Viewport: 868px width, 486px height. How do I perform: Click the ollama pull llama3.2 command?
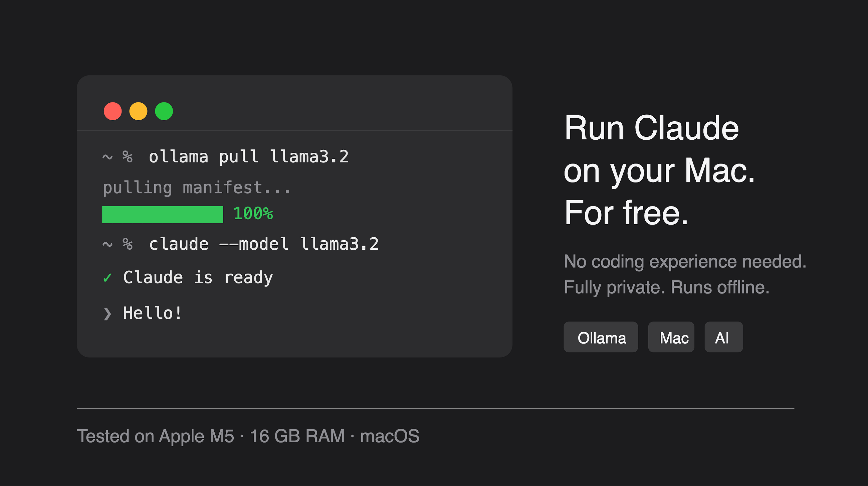coord(249,157)
